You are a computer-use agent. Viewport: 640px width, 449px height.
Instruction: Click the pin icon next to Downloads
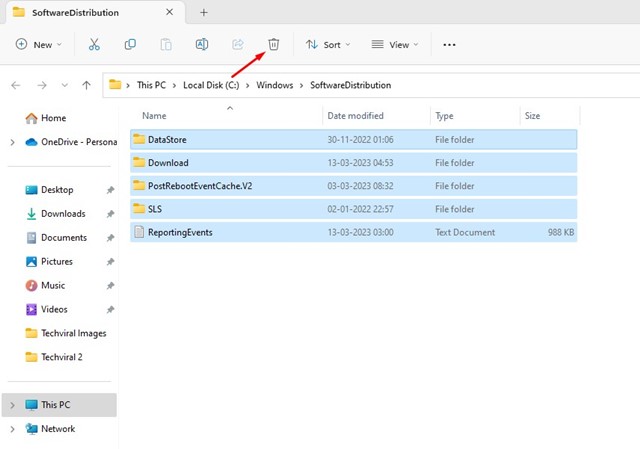tap(110, 214)
